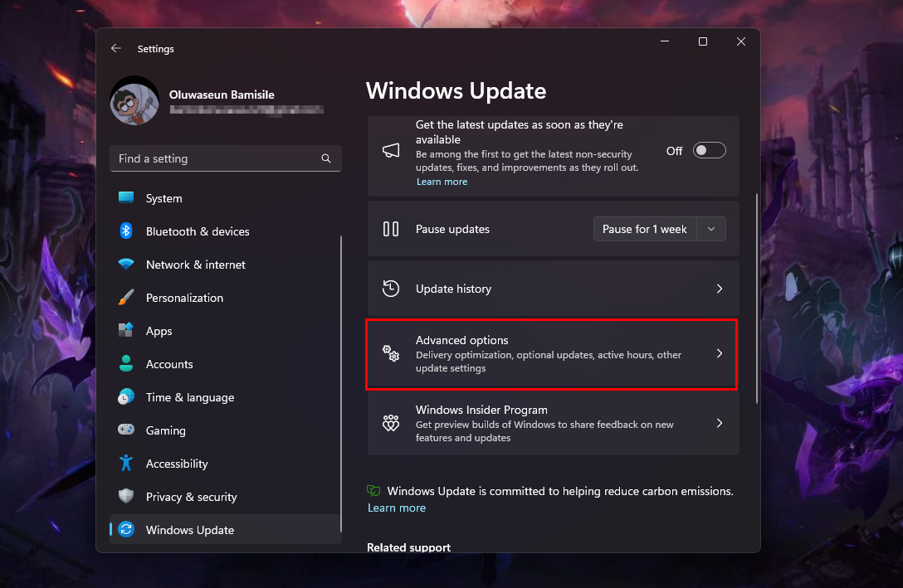Click the Find a setting search box

point(216,158)
